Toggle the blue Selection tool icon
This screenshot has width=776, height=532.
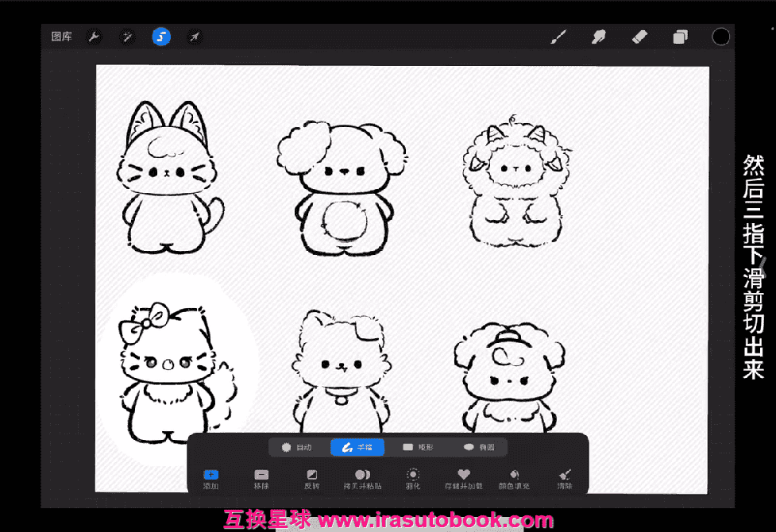coord(161,37)
